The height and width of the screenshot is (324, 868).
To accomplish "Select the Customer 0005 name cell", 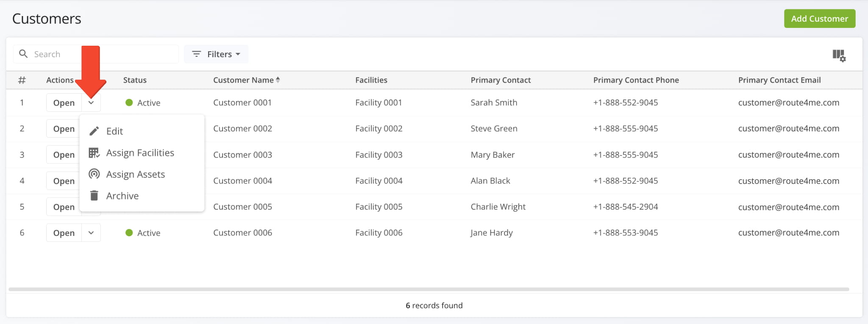I will (x=242, y=207).
